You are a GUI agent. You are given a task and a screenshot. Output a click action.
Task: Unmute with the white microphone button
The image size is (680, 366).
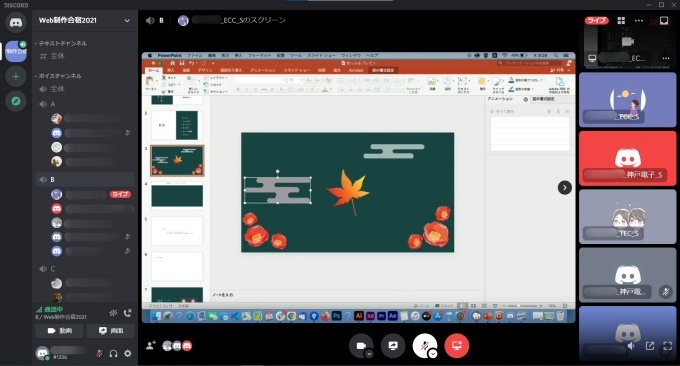pyautogui.click(x=425, y=346)
